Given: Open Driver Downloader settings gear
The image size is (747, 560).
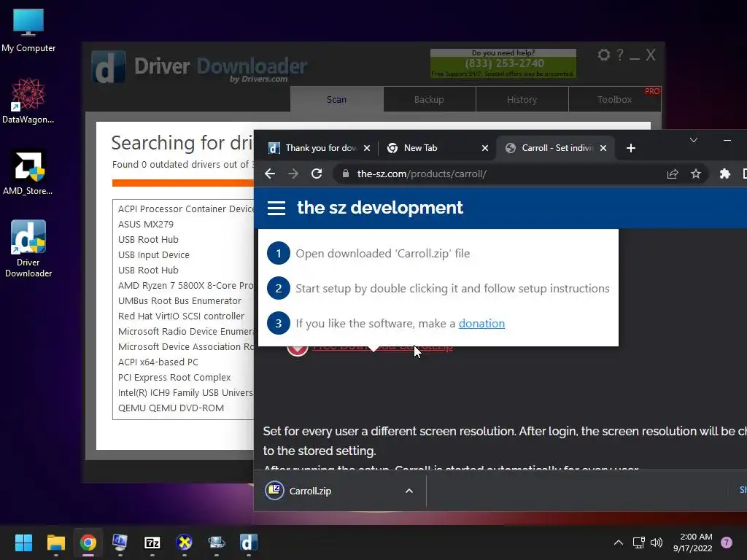Looking at the screenshot, I should 603,55.
